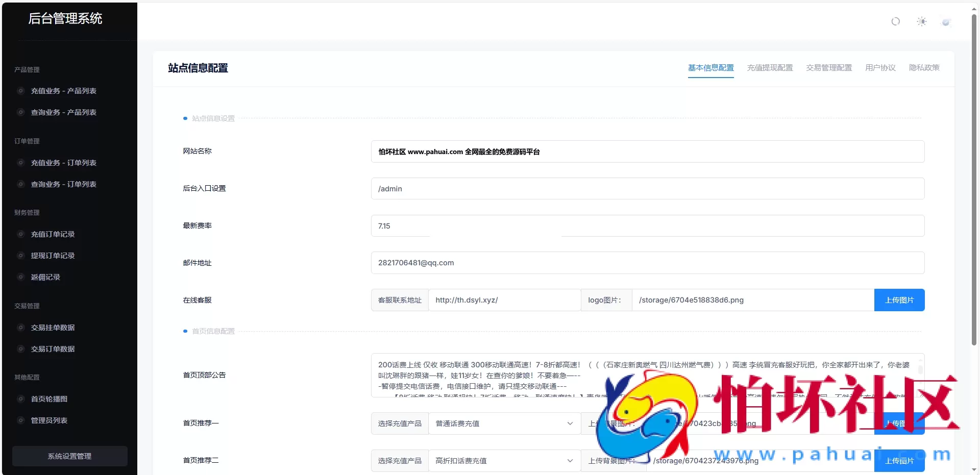Click the 首页轮播图 icon under 其他配置
The height and width of the screenshot is (475, 980).
pyautogui.click(x=21, y=399)
